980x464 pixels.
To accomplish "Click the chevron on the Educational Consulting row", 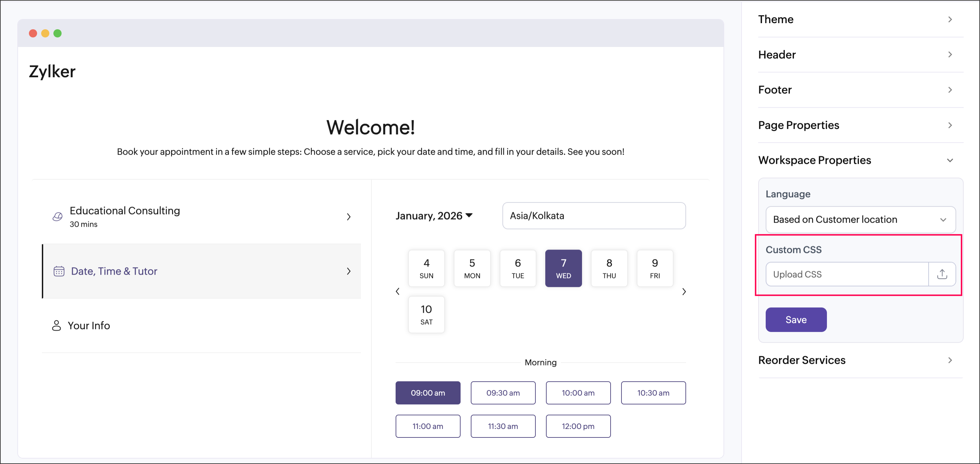I will click(x=348, y=217).
